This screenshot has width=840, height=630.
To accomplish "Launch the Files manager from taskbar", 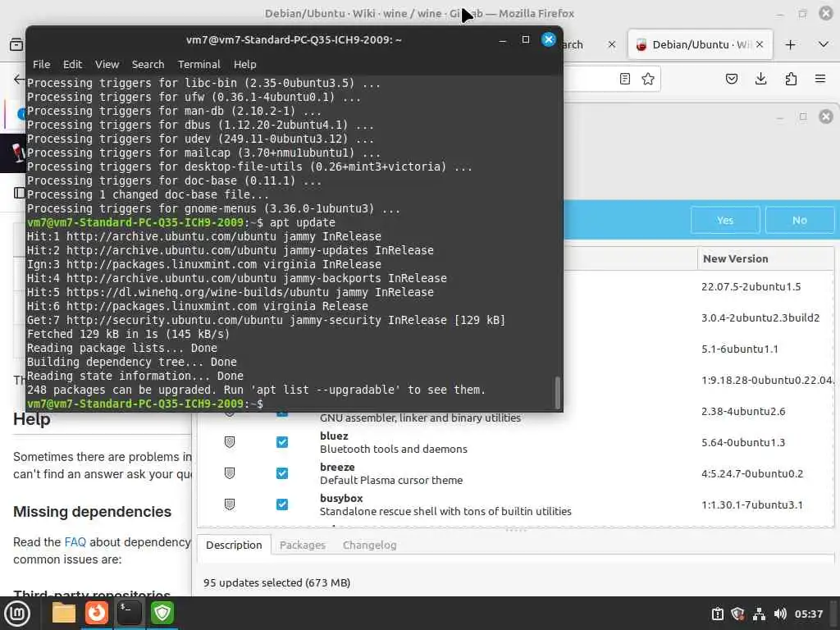I will coord(64,613).
